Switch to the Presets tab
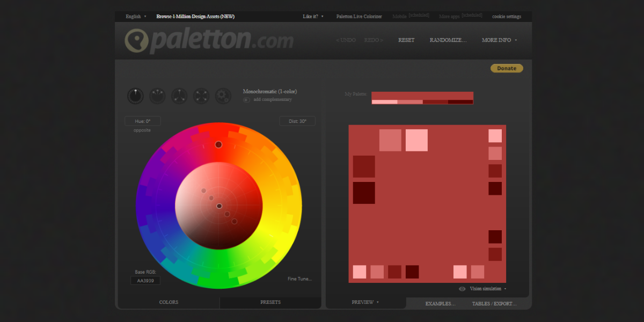This screenshot has width=644, height=322. (x=270, y=303)
